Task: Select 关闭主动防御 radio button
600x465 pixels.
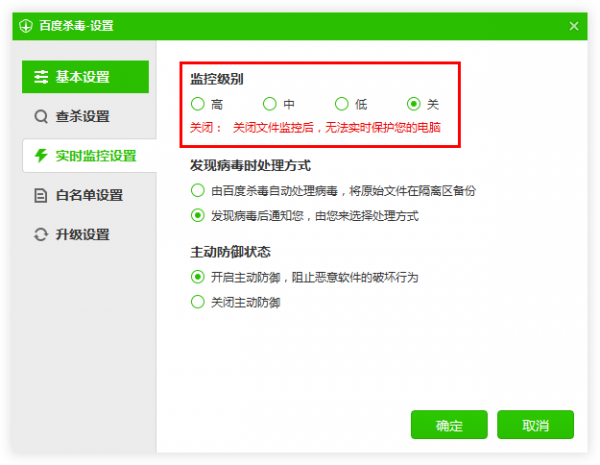Action: (198, 302)
